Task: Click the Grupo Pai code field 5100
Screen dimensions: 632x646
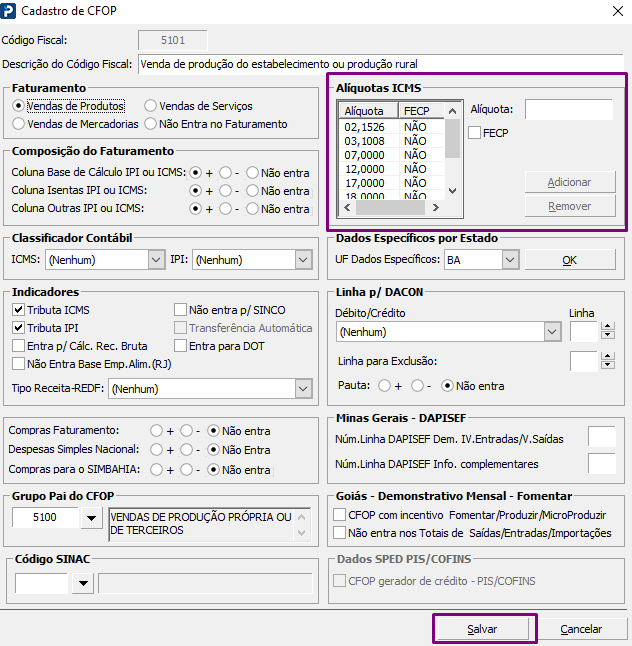Action: click(x=45, y=517)
